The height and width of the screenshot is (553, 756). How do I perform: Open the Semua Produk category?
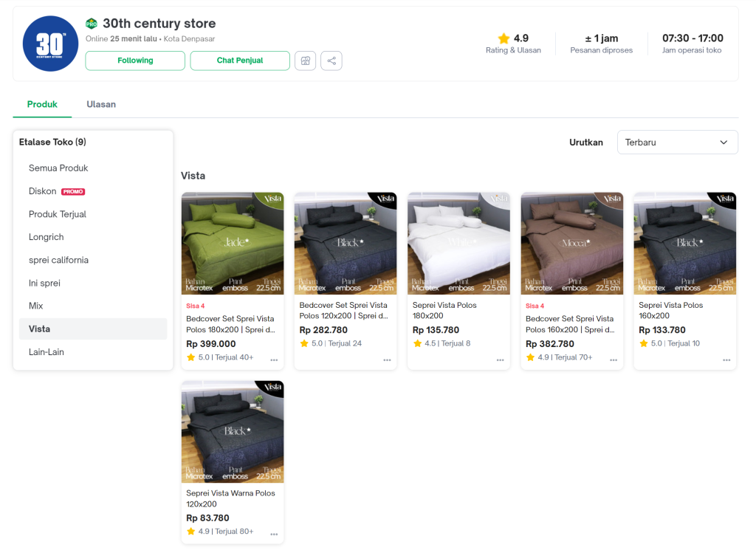pos(58,168)
